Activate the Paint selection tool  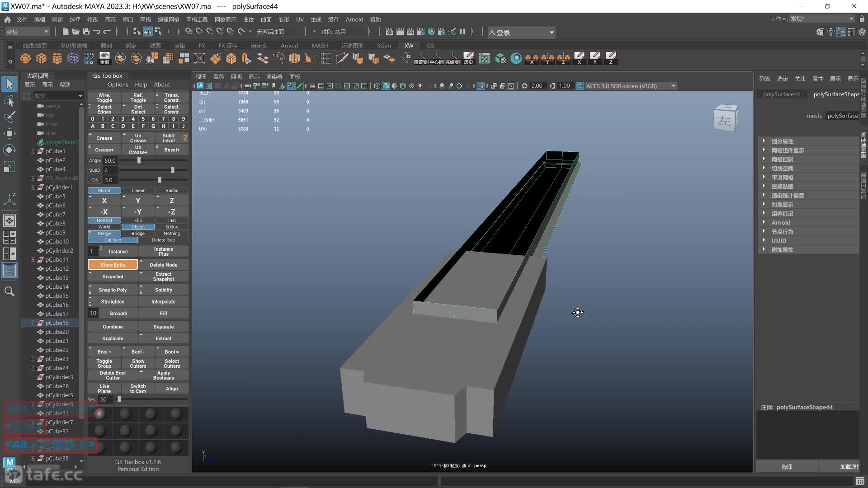pos(9,117)
